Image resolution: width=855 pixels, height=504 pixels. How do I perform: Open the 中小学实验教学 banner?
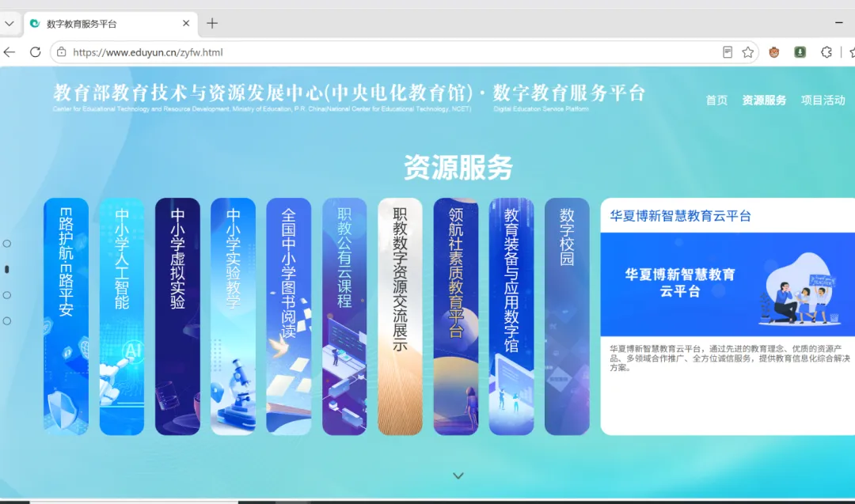click(x=233, y=316)
